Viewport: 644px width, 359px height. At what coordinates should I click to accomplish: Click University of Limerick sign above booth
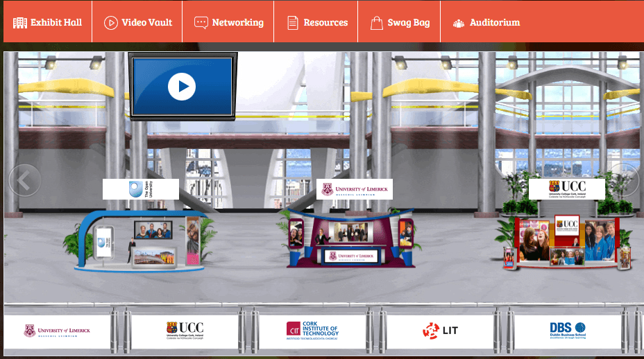(x=355, y=189)
